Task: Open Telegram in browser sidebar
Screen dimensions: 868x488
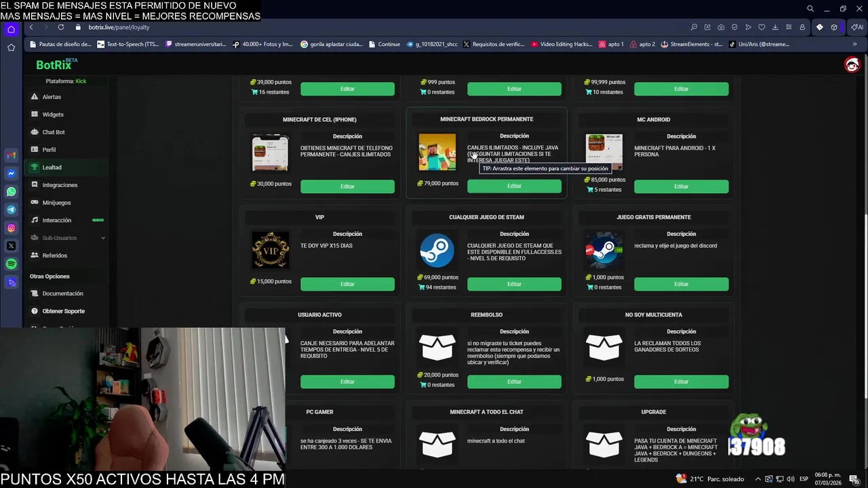Action: click(11, 210)
